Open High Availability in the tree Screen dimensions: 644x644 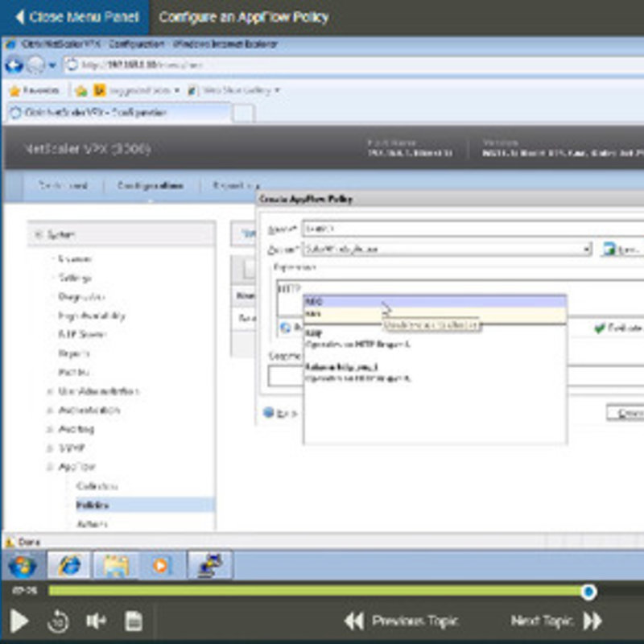(92, 316)
